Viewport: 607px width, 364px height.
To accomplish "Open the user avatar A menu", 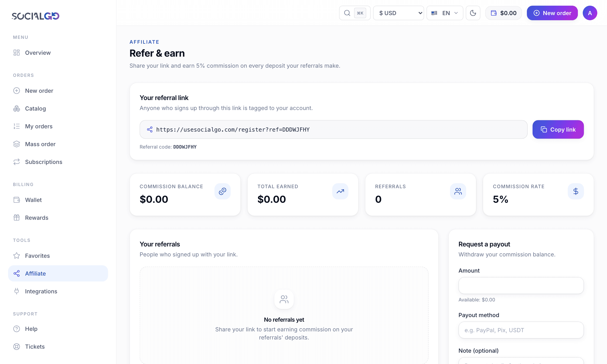I will point(590,13).
